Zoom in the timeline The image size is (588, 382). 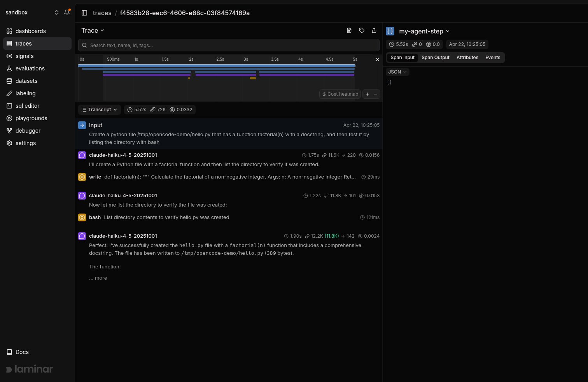pos(367,94)
